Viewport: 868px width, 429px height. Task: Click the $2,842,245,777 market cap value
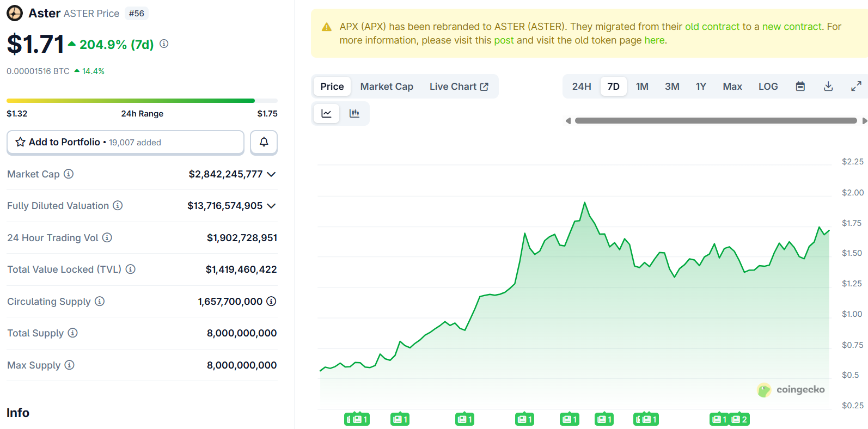coord(225,174)
